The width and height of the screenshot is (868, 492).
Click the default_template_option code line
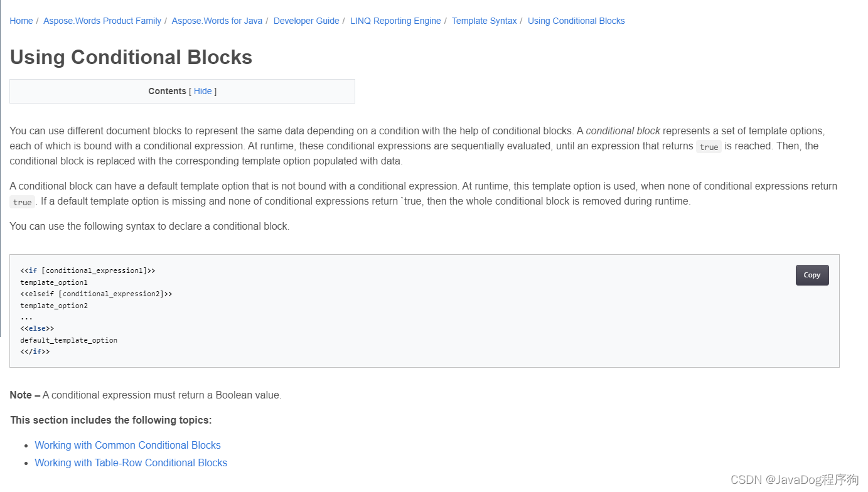click(68, 340)
